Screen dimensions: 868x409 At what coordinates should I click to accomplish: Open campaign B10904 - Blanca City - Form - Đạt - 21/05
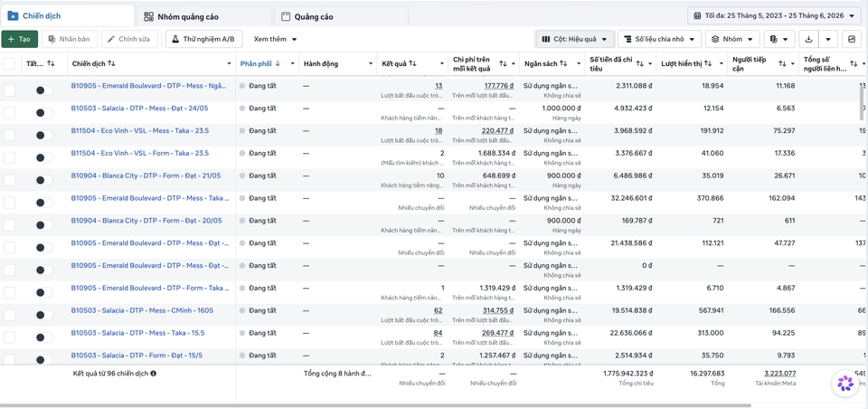pos(146,176)
